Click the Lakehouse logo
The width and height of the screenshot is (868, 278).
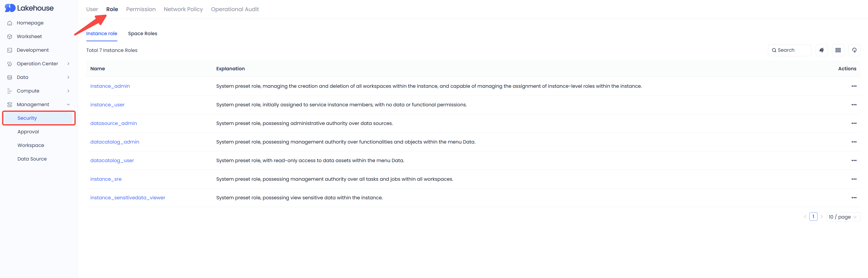click(x=29, y=8)
